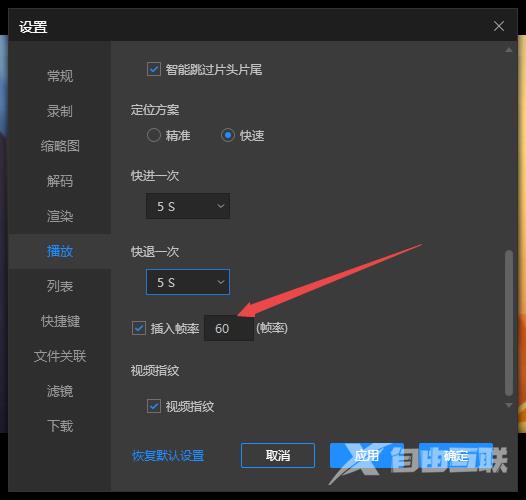Switch to the 快捷键 tab
The width and height of the screenshot is (526, 500).
pos(60,321)
